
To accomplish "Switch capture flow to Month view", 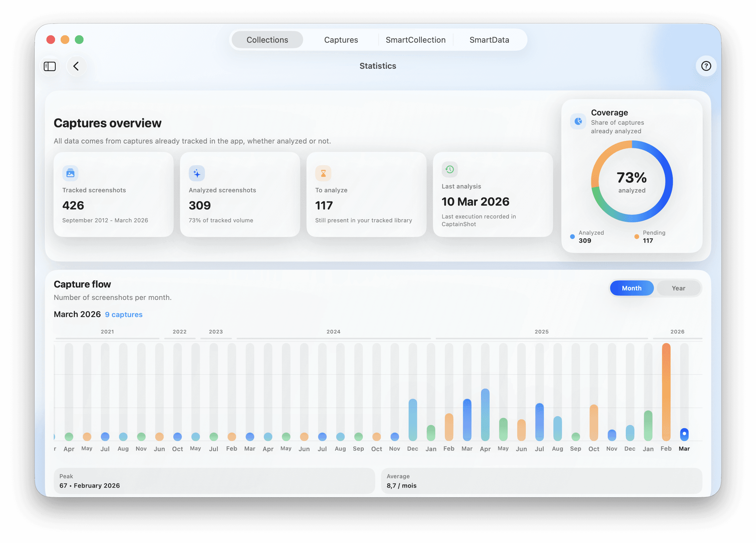I will [x=631, y=288].
